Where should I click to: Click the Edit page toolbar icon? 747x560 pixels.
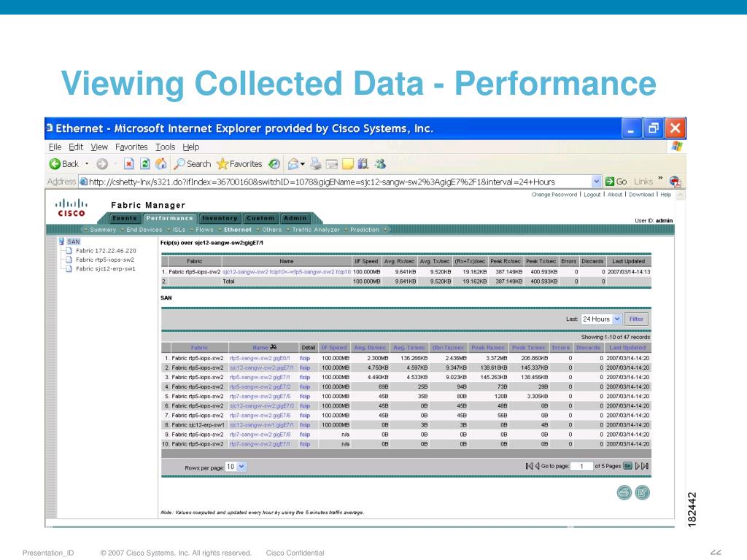click(x=332, y=164)
